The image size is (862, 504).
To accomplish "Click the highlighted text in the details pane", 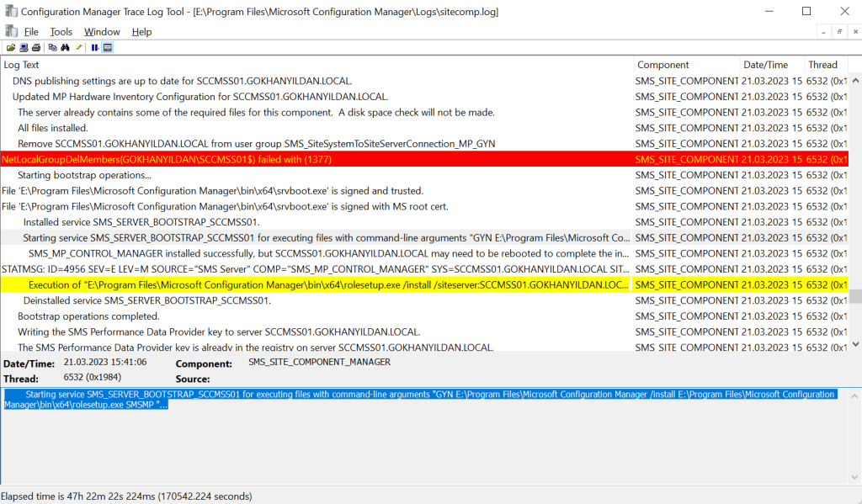I will click(421, 399).
